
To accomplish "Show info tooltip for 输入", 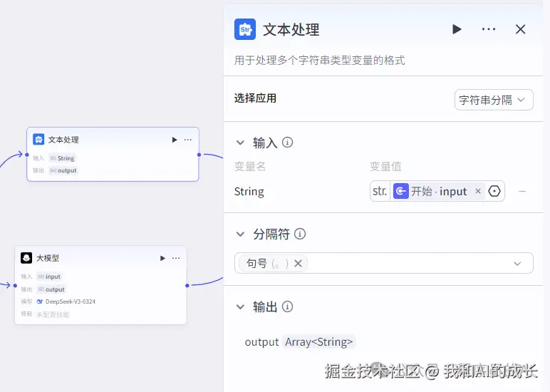I will point(287,143).
